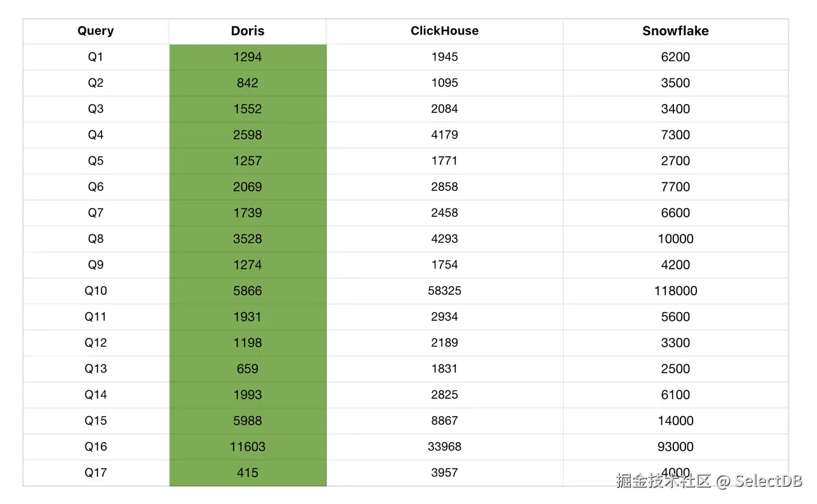The height and width of the screenshot is (504, 817).
Task: Select ClickHouse value 33968 cell
Action: point(444,447)
